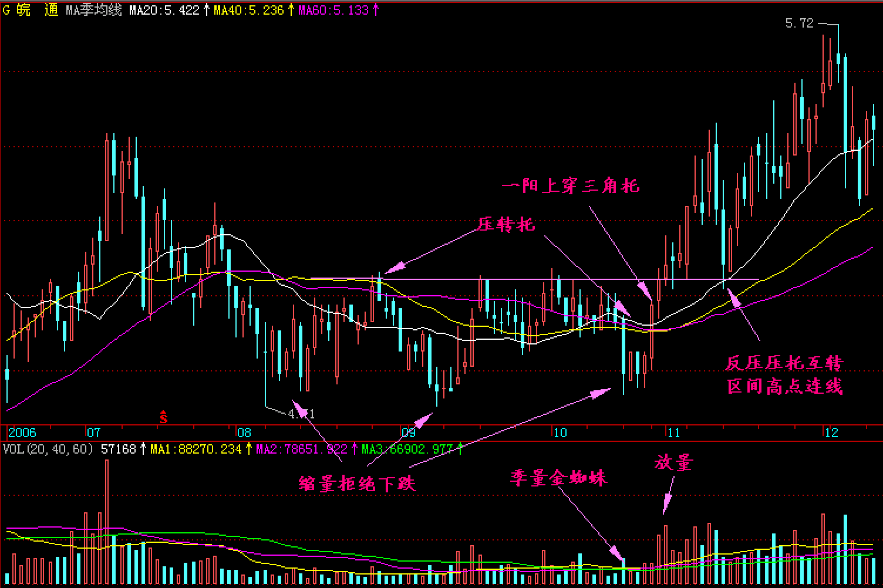Click the red S marker above the timeline

164,417
